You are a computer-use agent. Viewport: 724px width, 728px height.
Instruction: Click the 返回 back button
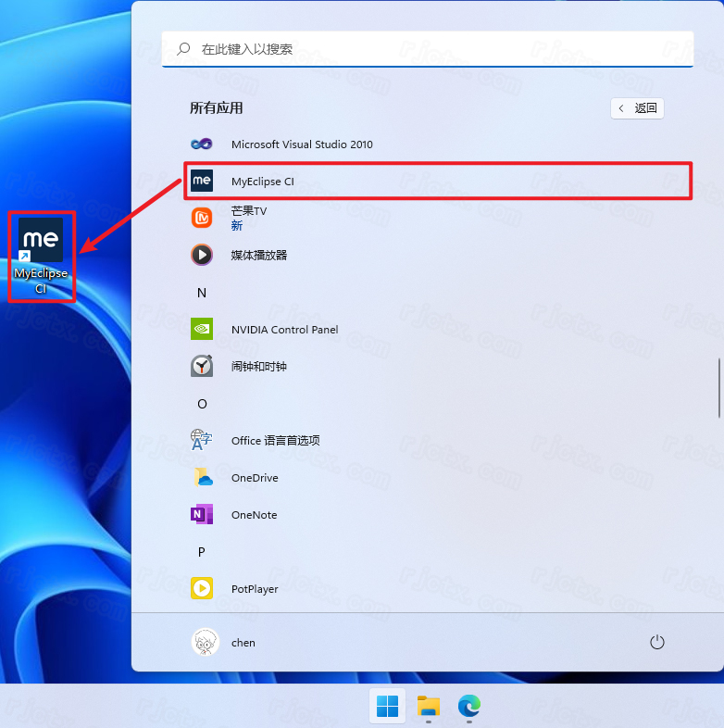(x=637, y=108)
